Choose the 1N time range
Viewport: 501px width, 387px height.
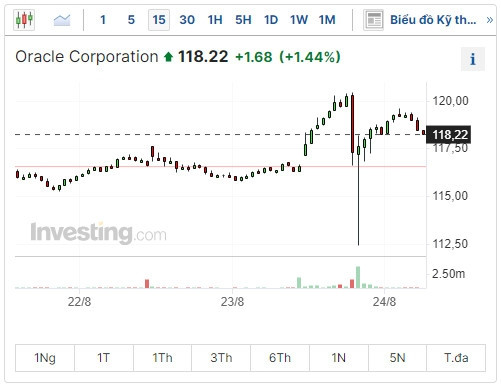click(x=339, y=358)
